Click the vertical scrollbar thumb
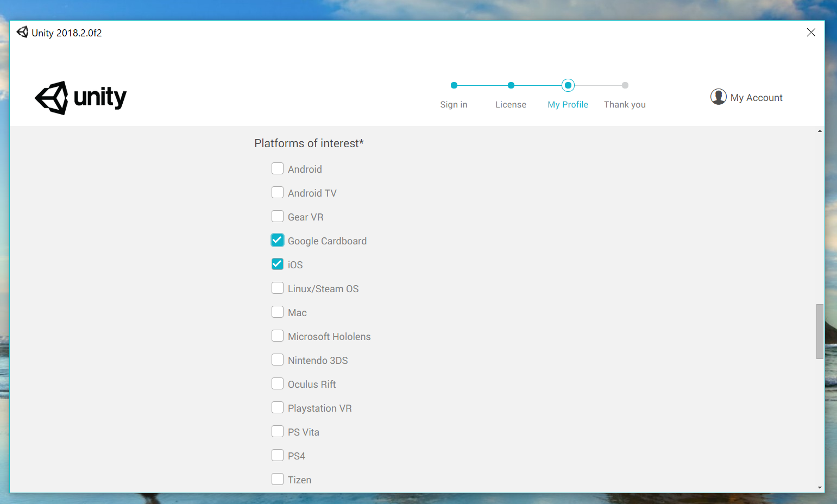The image size is (837, 504). 820,331
